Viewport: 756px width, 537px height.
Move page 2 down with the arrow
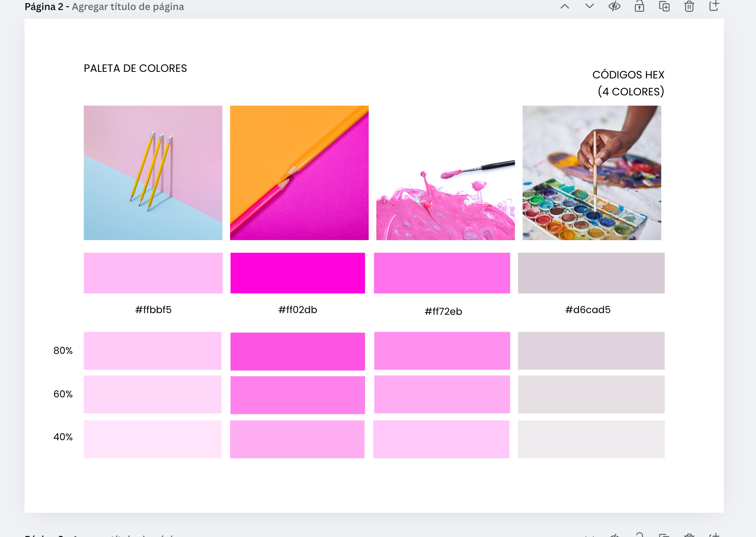(589, 6)
